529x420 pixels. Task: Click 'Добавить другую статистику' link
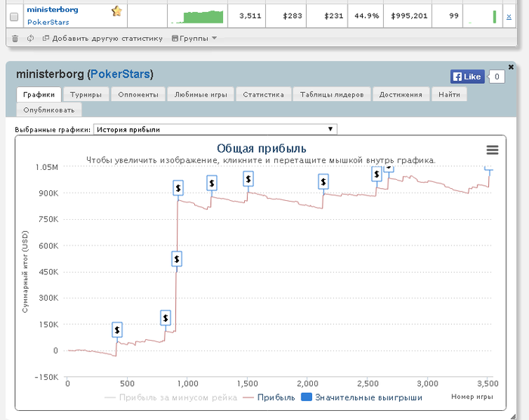tap(102, 38)
